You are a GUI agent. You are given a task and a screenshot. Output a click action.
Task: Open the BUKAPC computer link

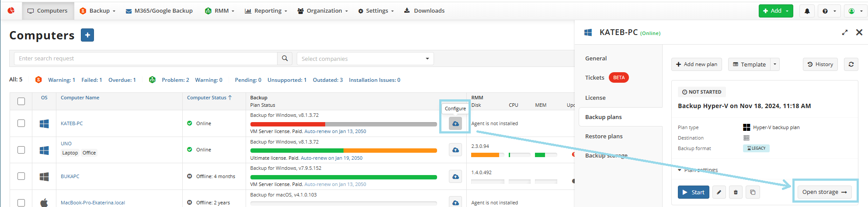click(x=70, y=176)
